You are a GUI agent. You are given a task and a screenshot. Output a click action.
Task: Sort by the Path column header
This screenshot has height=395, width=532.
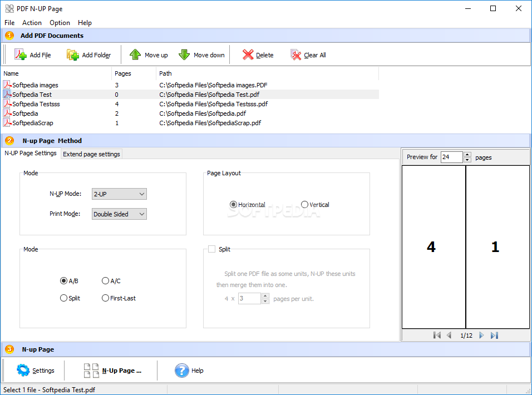(x=267, y=73)
